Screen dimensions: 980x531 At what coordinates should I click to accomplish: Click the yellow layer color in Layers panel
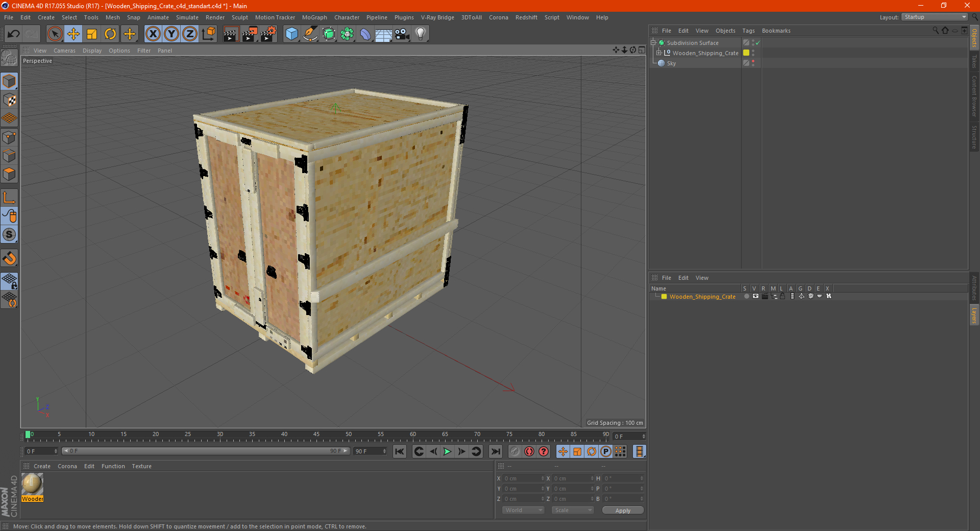pos(664,296)
